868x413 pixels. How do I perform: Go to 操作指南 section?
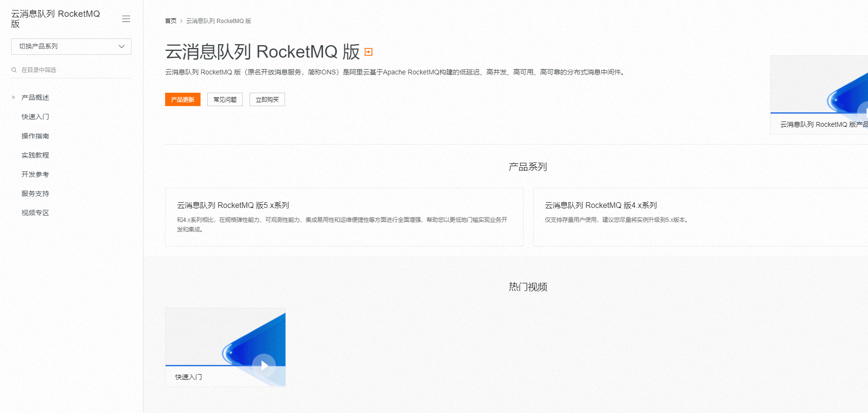36,136
